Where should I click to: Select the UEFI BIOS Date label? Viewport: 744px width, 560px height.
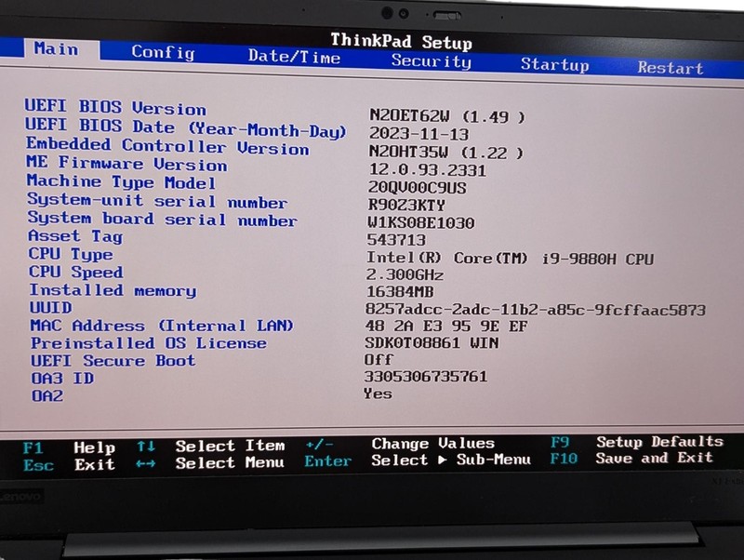[185, 127]
